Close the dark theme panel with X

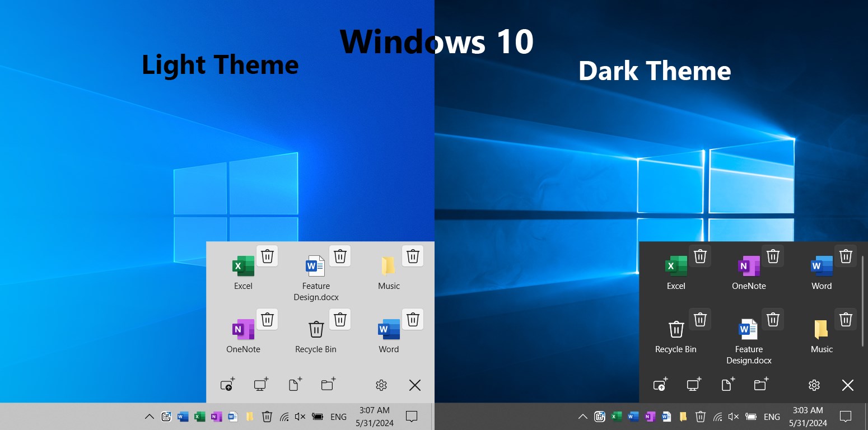pos(848,385)
